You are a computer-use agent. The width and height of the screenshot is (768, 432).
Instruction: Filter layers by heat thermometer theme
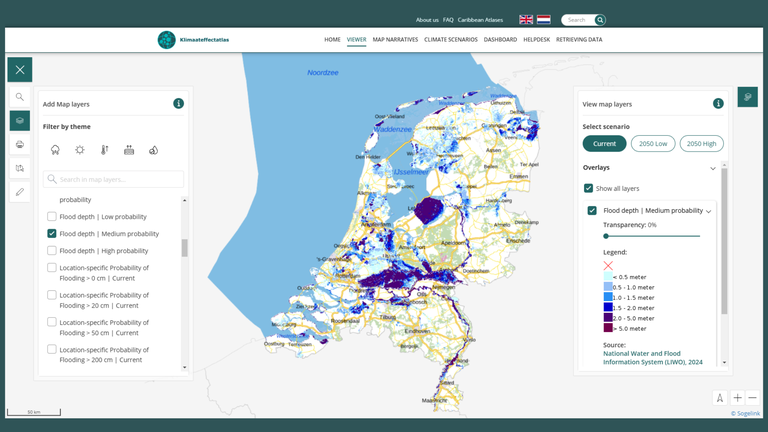[x=104, y=150]
